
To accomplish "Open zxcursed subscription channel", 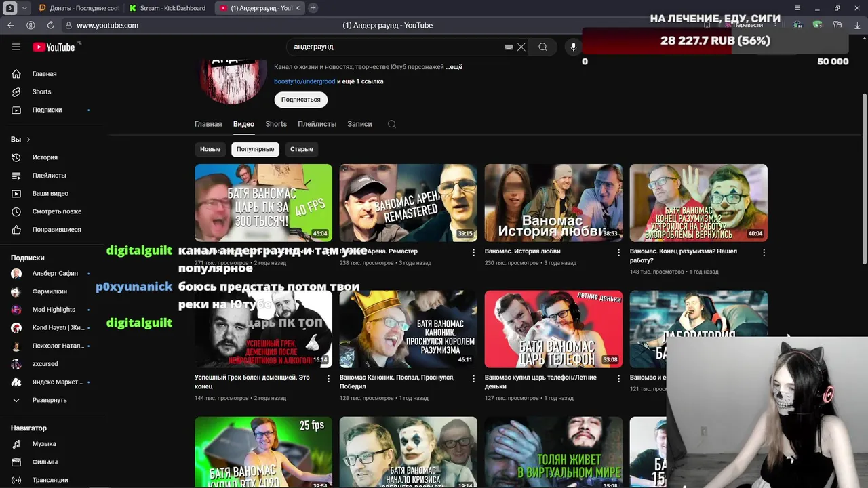I will coord(45,364).
